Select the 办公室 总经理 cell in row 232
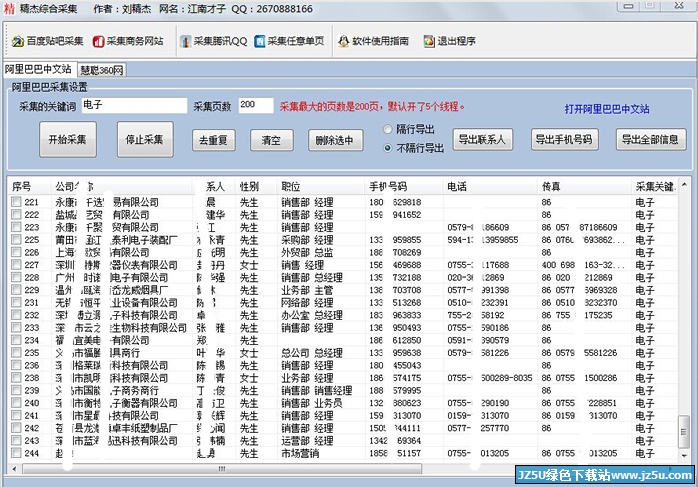 pyautogui.click(x=312, y=315)
